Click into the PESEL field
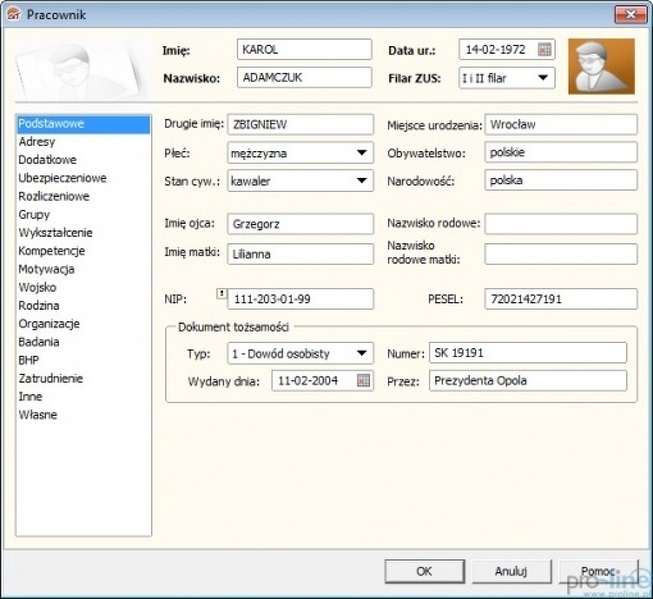 560,299
